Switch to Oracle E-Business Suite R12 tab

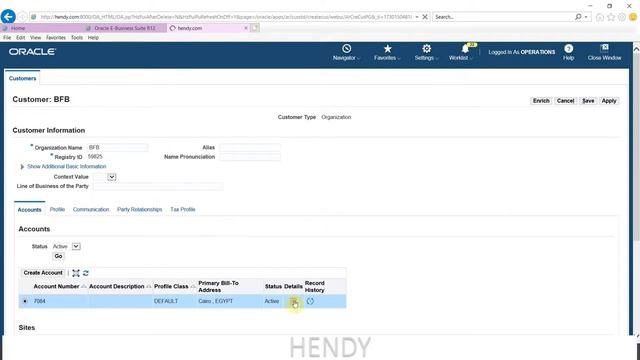click(124, 28)
